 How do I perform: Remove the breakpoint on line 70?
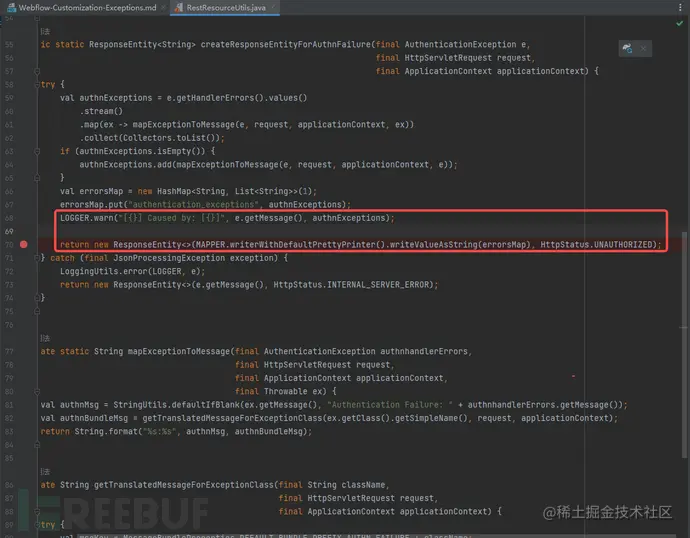coord(24,244)
